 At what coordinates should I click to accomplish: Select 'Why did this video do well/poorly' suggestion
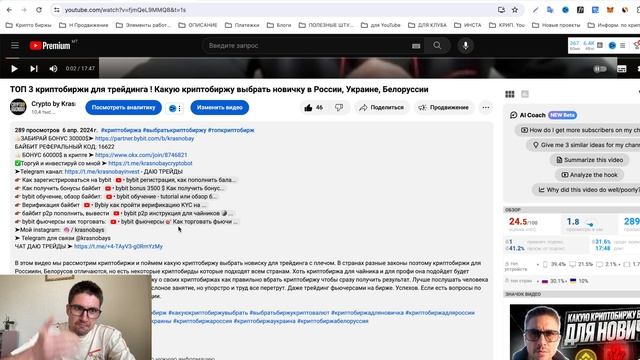[x=587, y=190]
